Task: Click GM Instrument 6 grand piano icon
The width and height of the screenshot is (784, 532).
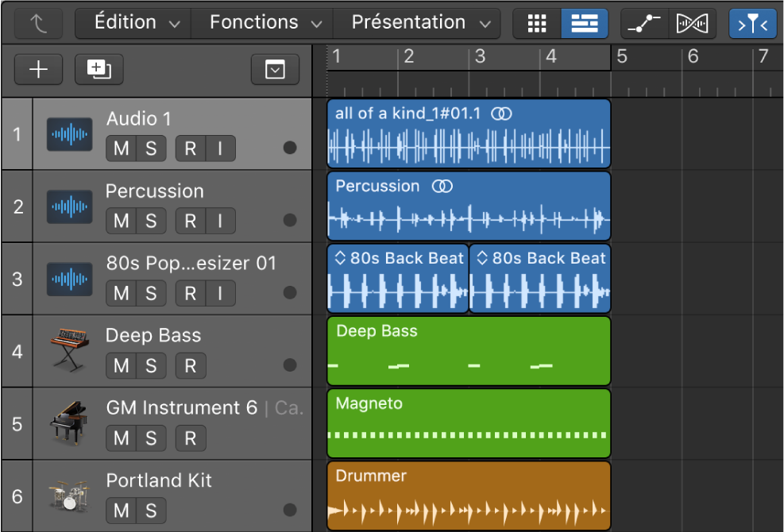Action: click(69, 422)
